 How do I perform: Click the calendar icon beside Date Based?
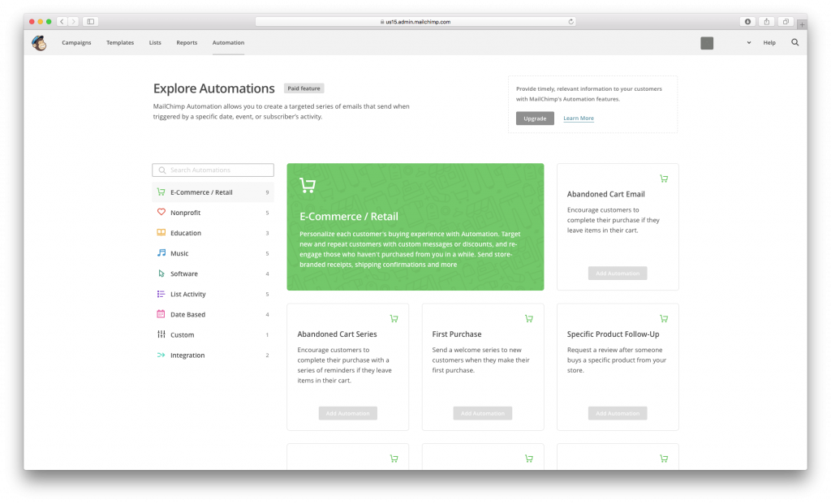point(161,314)
